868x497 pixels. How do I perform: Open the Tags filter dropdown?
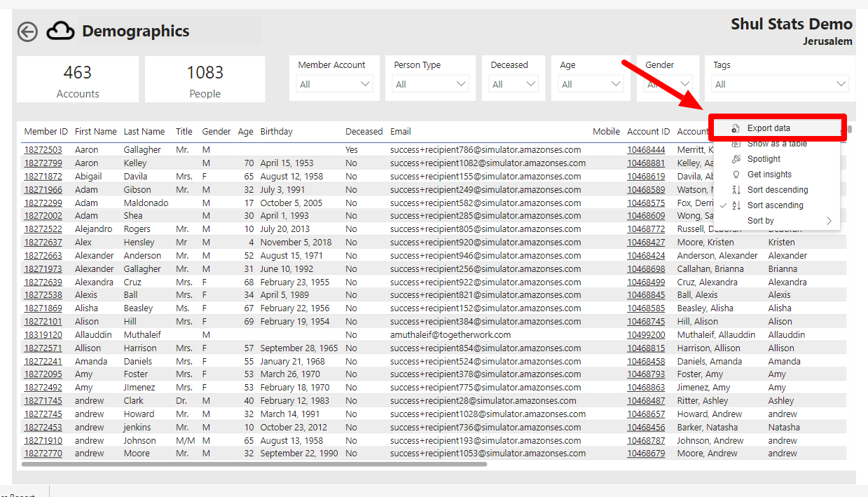click(x=840, y=83)
